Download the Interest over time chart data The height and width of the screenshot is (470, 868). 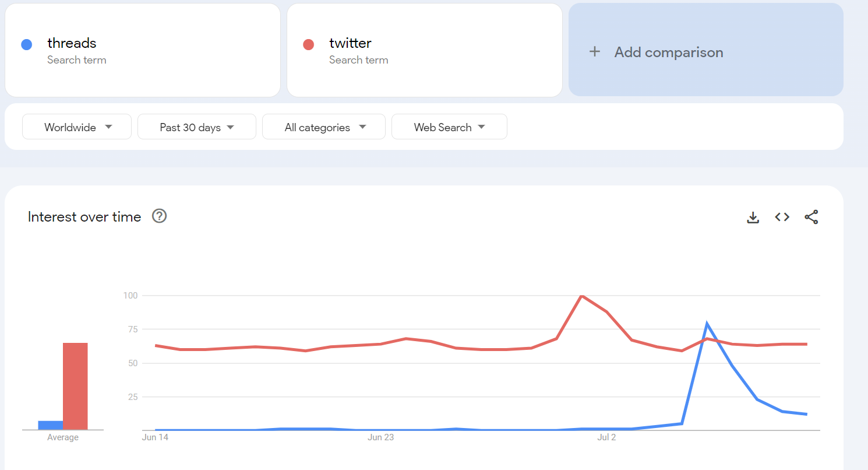pyautogui.click(x=753, y=217)
